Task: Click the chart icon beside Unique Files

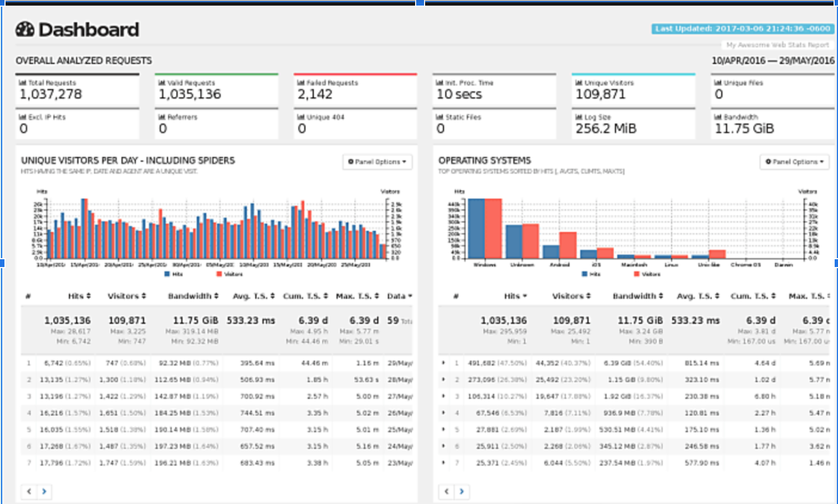Action: [x=718, y=83]
